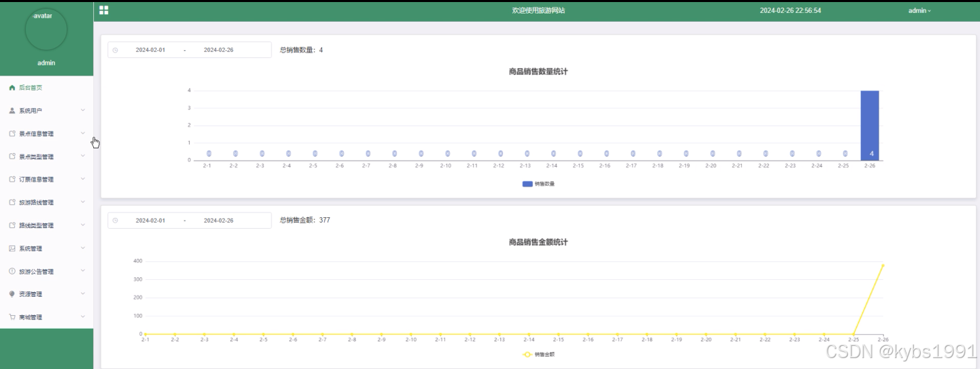Open the 旅游路线管理 menu
The image size is (980, 369).
click(x=46, y=202)
